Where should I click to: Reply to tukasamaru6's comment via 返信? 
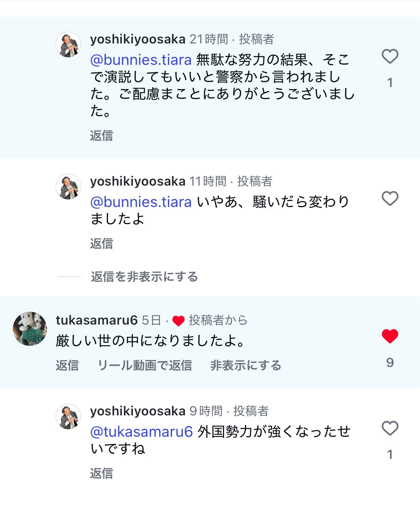[67, 366]
